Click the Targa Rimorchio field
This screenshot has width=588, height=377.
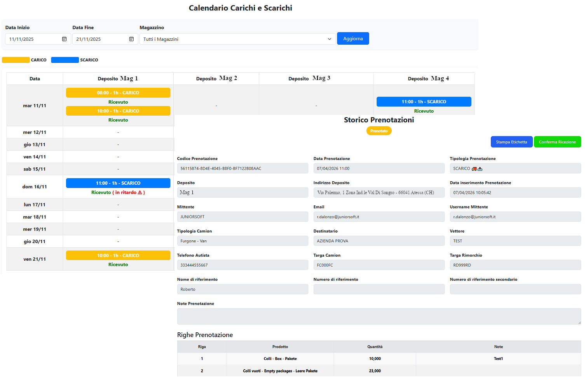tap(515, 265)
